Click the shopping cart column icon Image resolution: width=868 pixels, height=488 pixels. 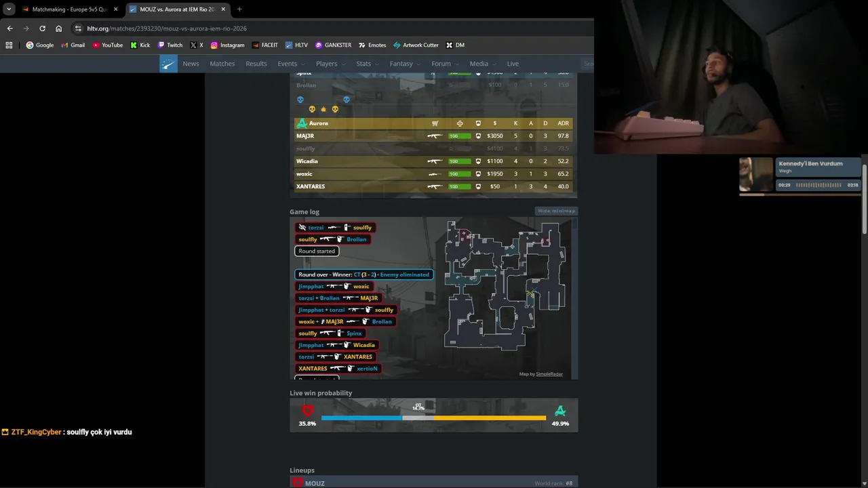[435, 123]
